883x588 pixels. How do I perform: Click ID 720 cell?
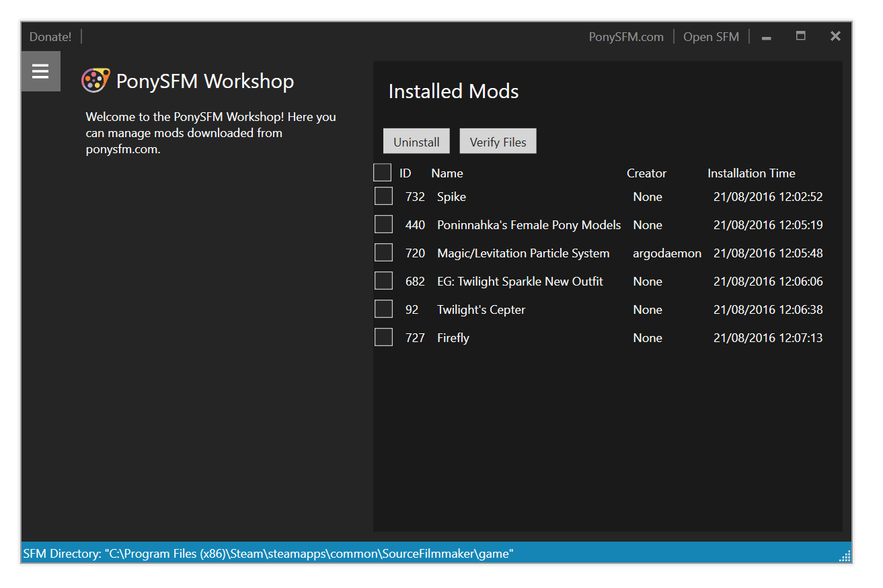pyautogui.click(x=415, y=253)
